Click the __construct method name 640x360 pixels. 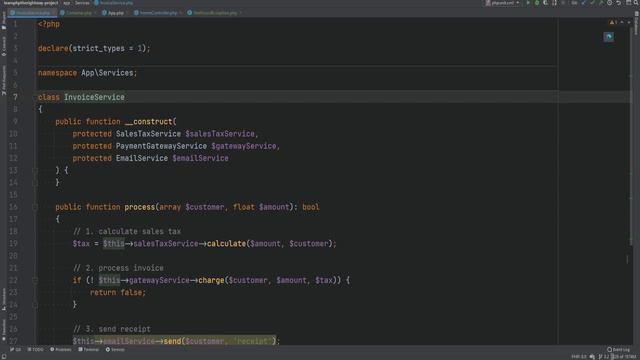[x=149, y=122]
